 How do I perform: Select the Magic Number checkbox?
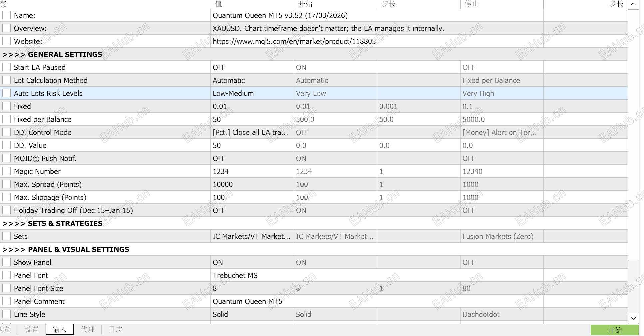point(6,171)
